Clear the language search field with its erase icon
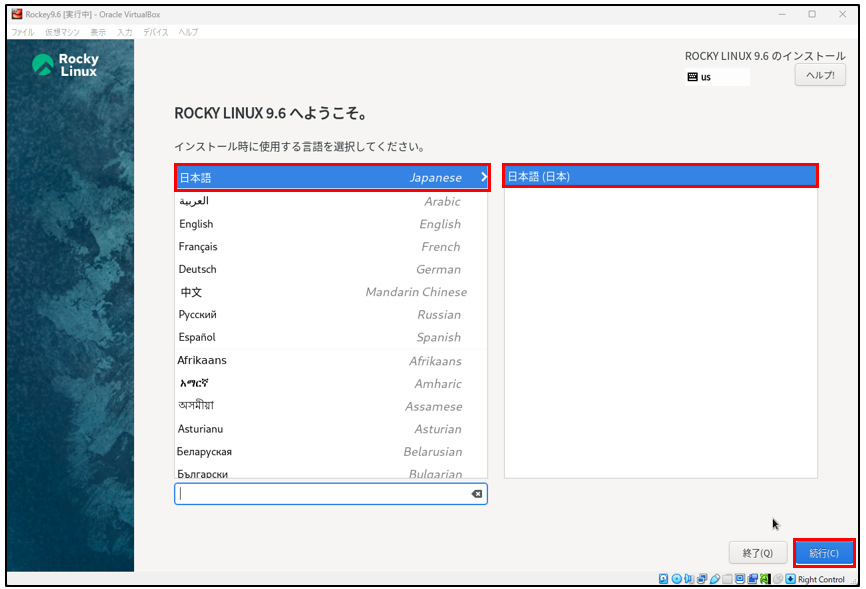The image size is (866, 589). tap(477, 494)
